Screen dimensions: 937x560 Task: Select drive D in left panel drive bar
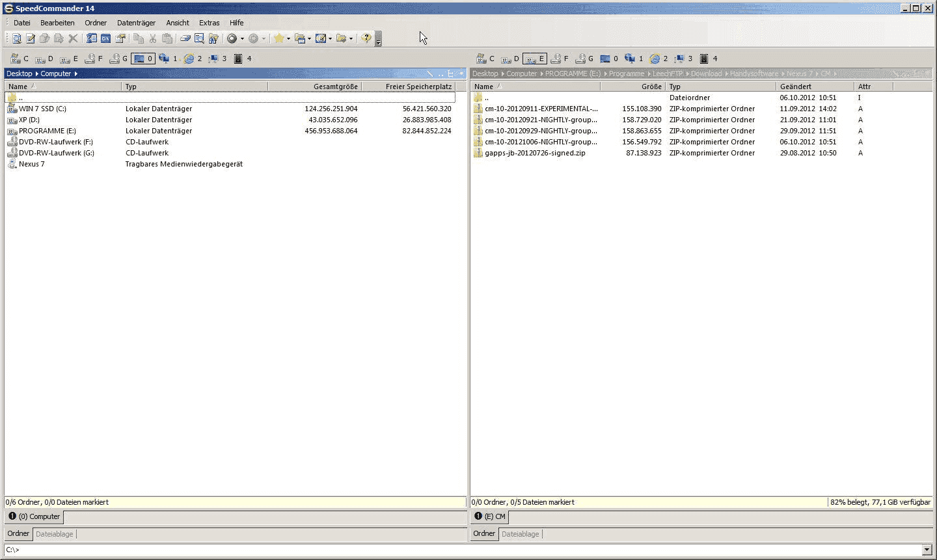pyautogui.click(x=44, y=59)
